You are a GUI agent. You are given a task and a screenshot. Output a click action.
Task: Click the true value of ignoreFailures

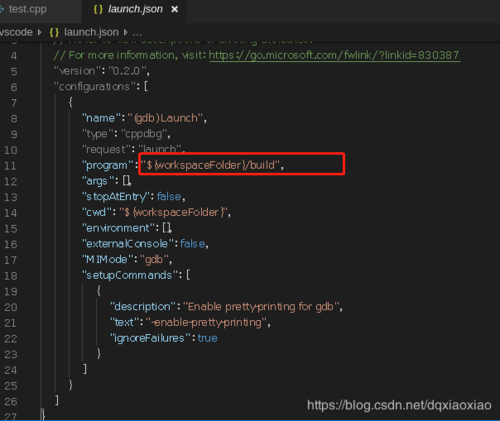pyautogui.click(x=207, y=338)
